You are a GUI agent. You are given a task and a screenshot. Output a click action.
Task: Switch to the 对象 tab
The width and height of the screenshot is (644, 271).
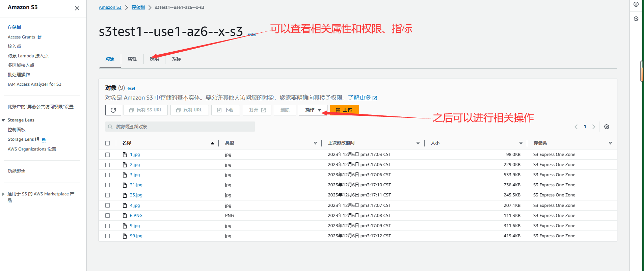click(110, 59)
